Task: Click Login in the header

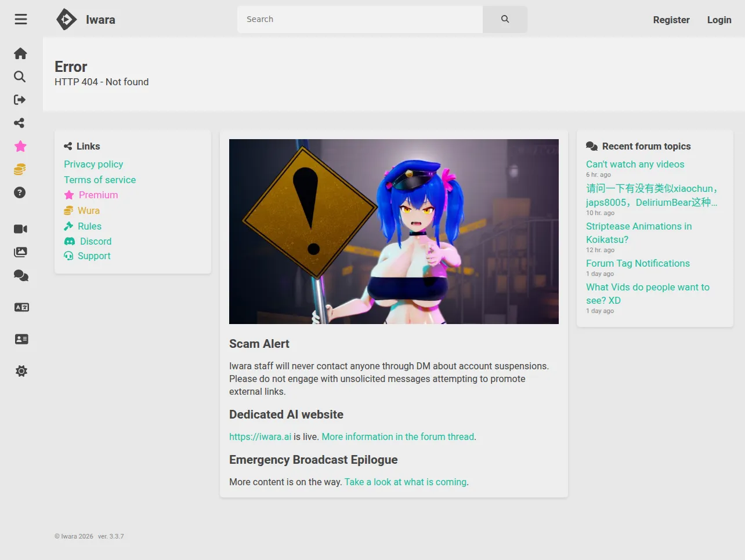Action: pos(719,20)
